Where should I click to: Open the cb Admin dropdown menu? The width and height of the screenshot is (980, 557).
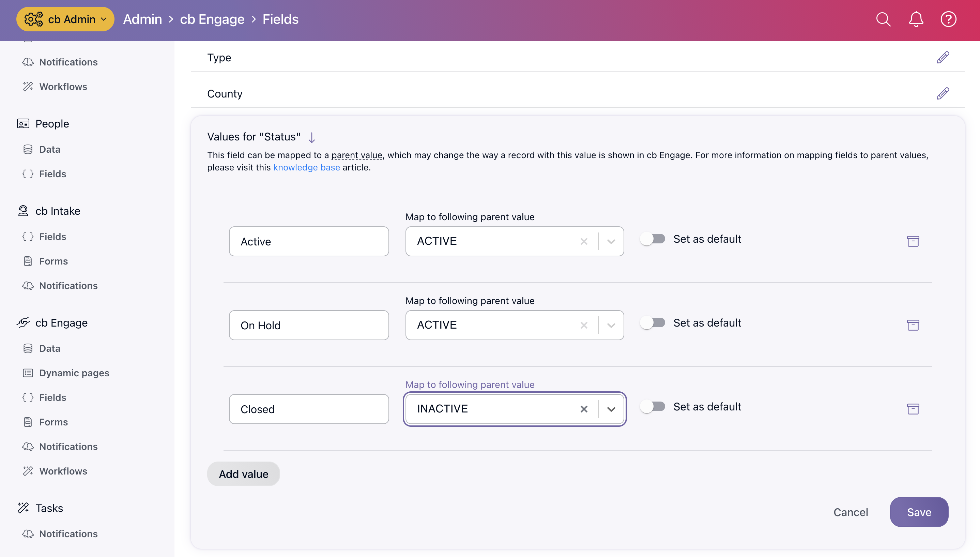[x=65, y=19]
